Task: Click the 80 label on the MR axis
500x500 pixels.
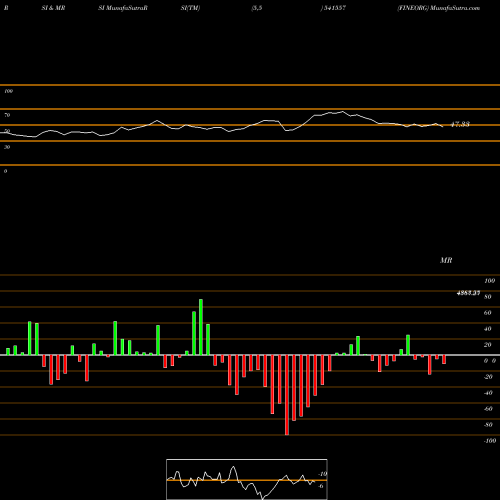Action: click(x=488, y=297)
